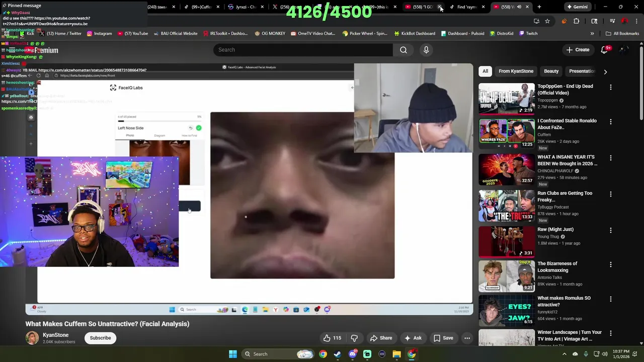The width and height of the screenshot is (644, 362).
Task: Open a new Chrome tab
Action: click(x=539, y=7)
